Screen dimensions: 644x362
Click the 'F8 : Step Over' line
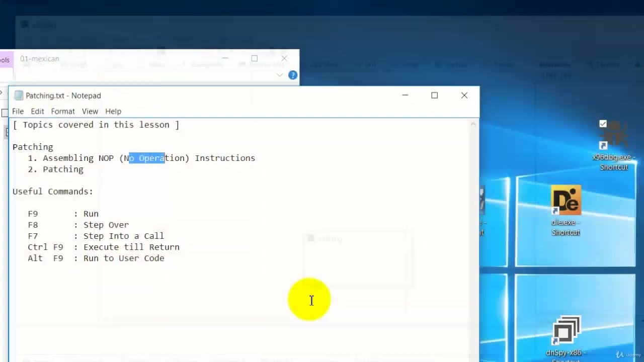[78, 225]
